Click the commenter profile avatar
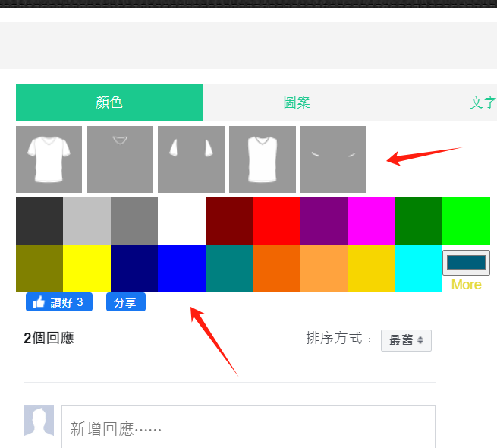Image resolution: width=497 pixels, height=448 pixels. (x=39, y=421)
